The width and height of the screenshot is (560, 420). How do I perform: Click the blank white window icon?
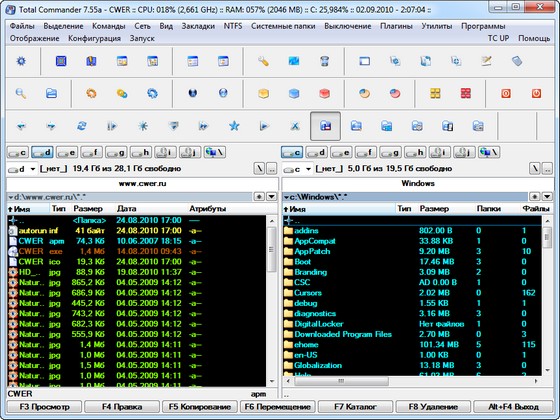pyautogui.click(x=364, y=61)
